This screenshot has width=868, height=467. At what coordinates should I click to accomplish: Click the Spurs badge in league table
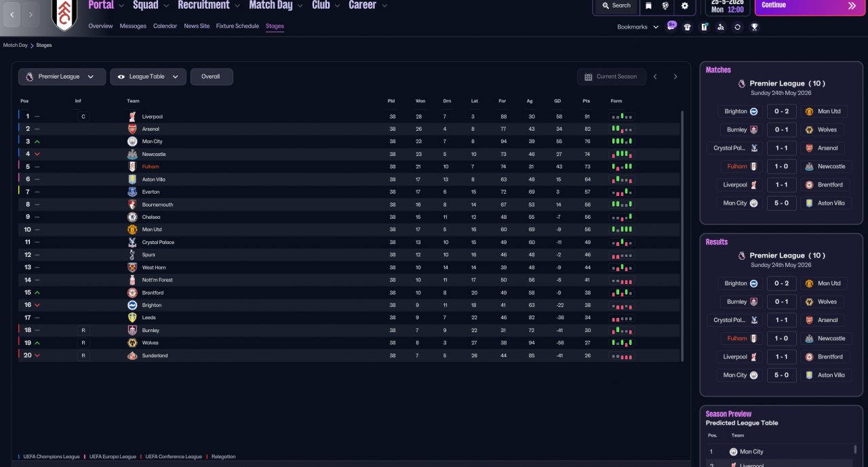(x=132, y=255)
